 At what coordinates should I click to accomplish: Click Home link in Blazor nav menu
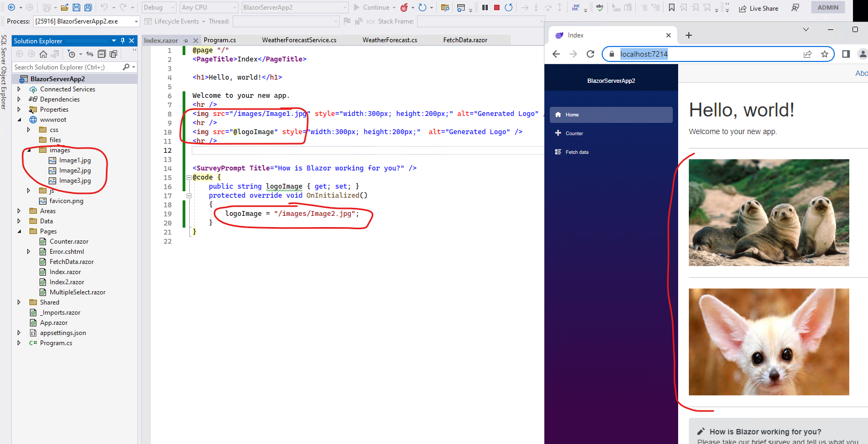[x=611, y=115]
